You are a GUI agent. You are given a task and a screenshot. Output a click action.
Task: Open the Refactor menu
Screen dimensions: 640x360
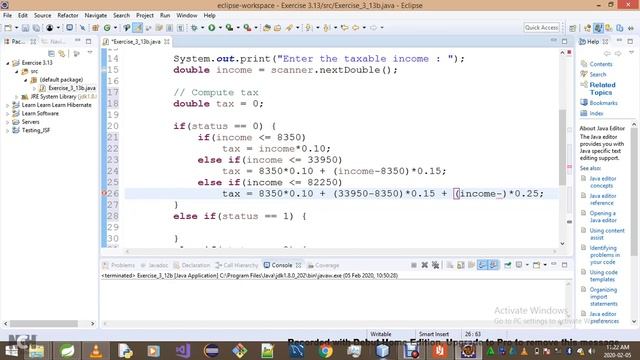[68, 16]
